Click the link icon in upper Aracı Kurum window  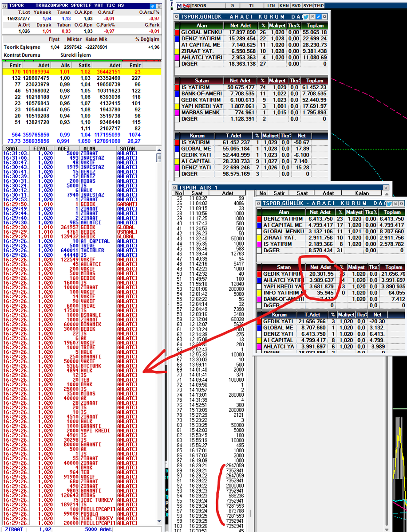318,17
